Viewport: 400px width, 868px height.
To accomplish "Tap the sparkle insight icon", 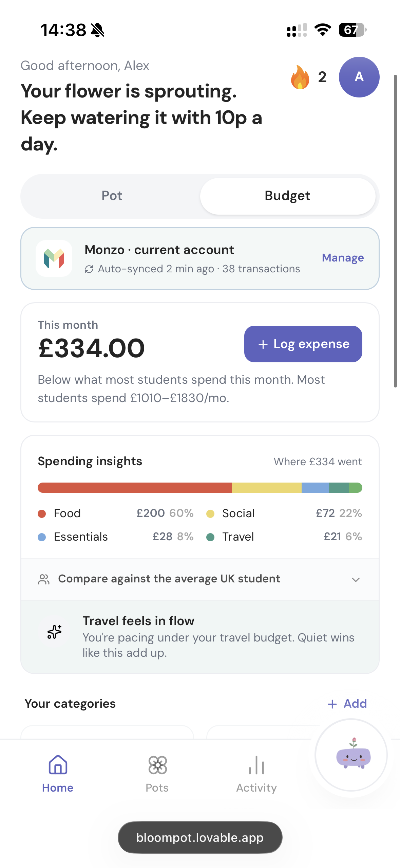I will (54, 632).
